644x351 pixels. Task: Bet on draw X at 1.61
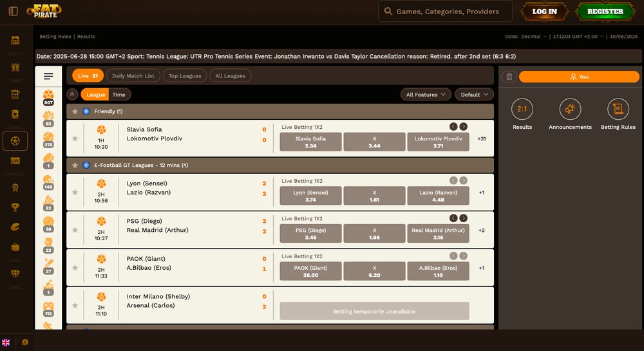click(374, 196)
